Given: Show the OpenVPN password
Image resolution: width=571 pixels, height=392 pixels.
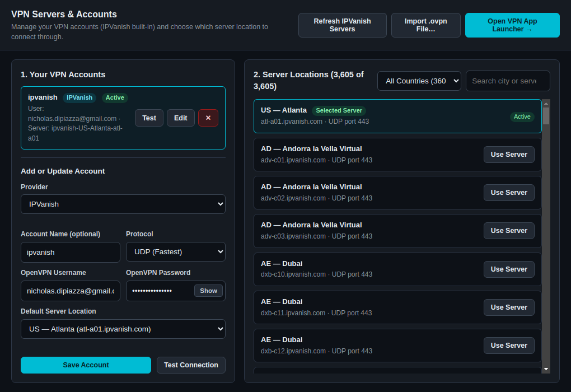Looking at the screenshot, I should pos(208,291).
